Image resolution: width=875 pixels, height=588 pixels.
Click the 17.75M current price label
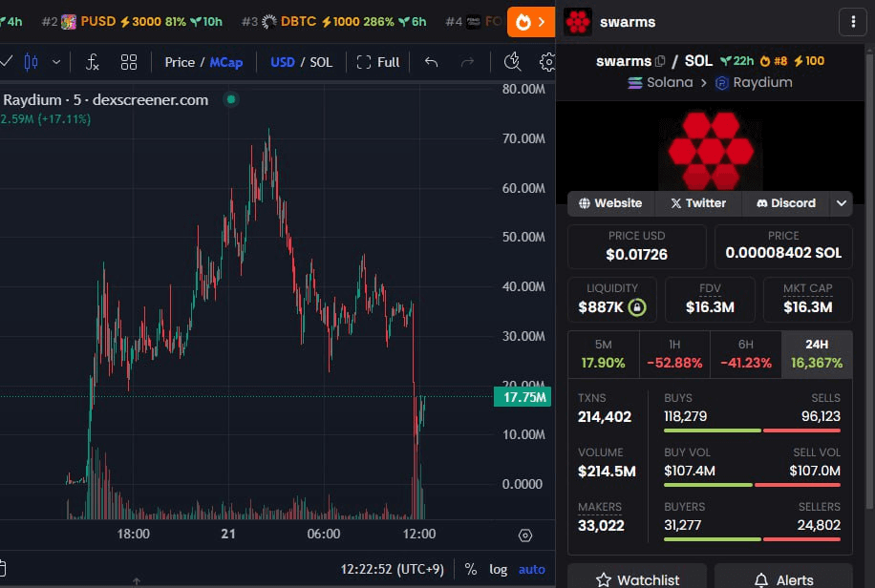click(523, 397)
